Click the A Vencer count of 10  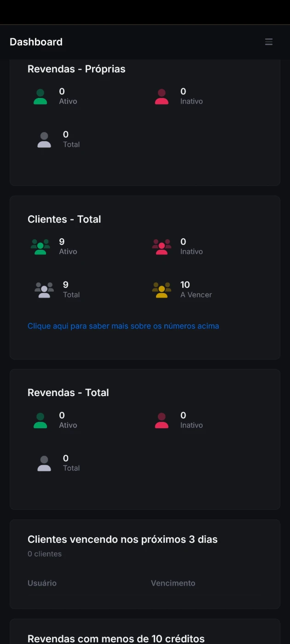[x=185, y=285]
